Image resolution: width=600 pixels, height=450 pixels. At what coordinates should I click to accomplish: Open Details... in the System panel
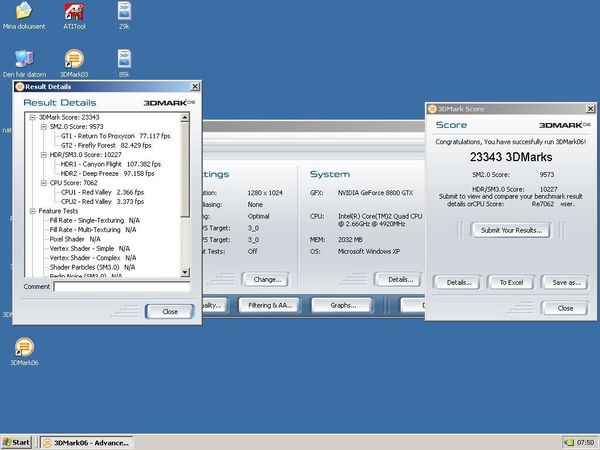tap(399, 280)
